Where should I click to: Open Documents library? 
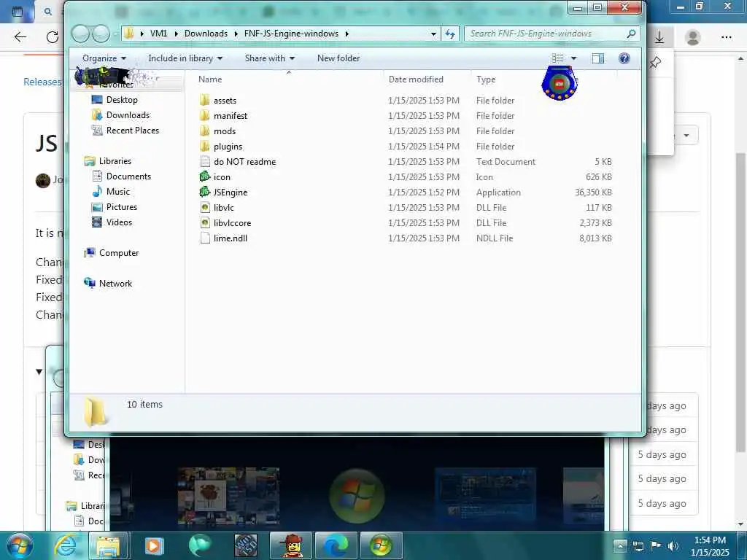(x=128, y=176)
